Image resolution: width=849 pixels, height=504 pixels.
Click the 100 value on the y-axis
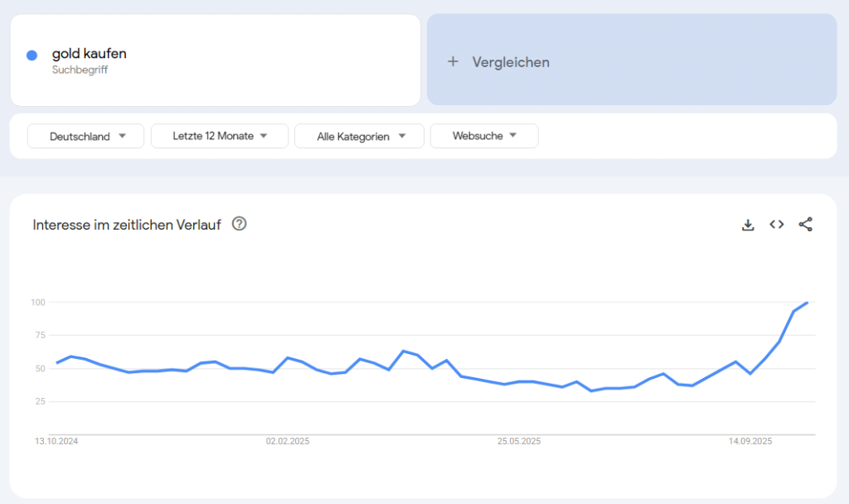38,302
